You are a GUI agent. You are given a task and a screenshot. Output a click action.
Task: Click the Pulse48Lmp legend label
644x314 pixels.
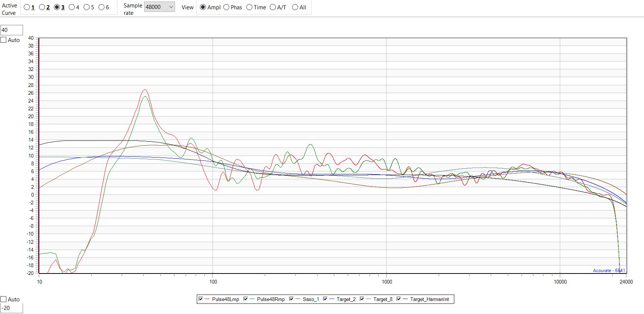226,299
